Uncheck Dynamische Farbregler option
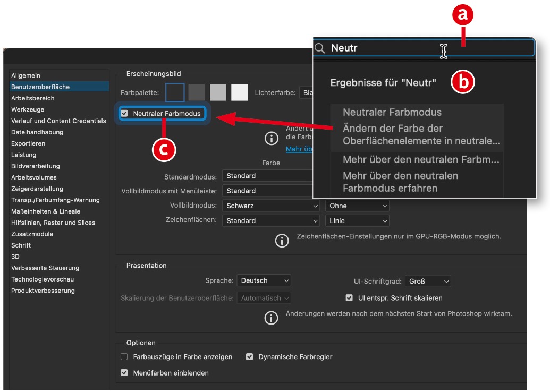Screen dimensions: 550x392 [250, 357]
